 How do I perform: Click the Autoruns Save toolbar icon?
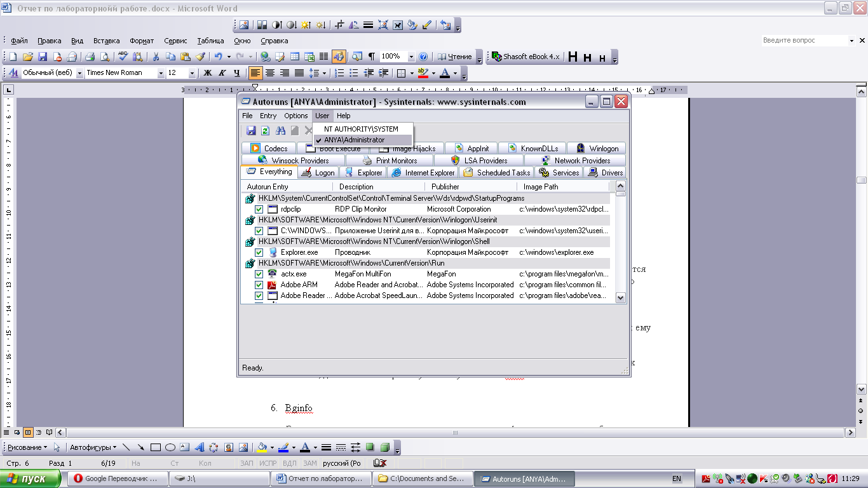[251, 130]
